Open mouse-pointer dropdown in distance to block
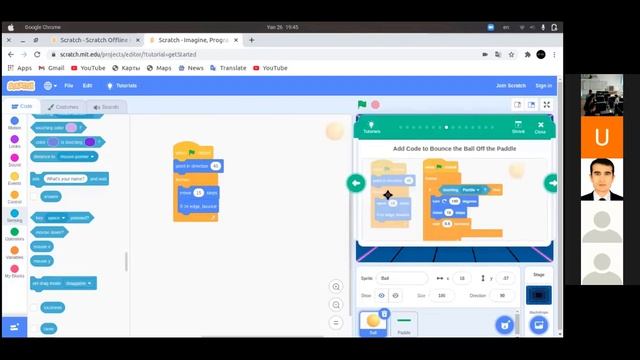640x360 pixels. coord(77,157)
